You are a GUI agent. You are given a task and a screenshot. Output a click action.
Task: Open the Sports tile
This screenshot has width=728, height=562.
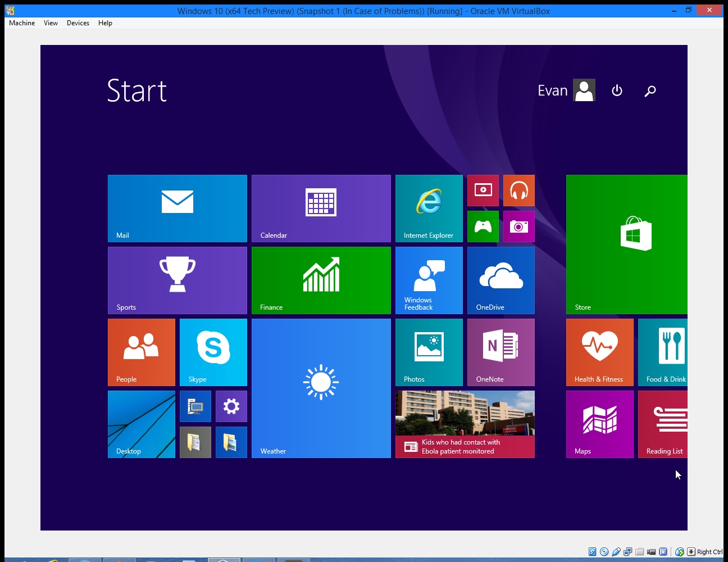[178, 280]
